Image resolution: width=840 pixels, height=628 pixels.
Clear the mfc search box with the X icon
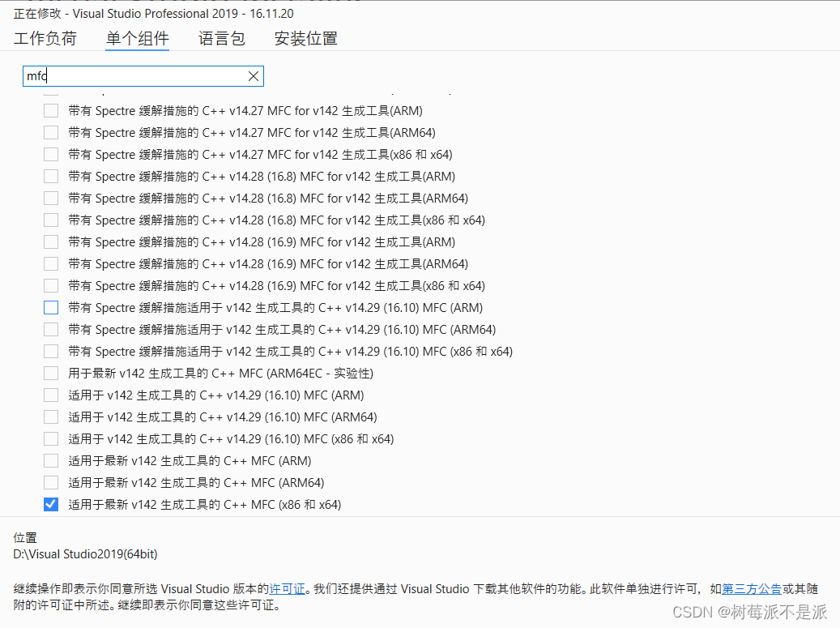[x=254, y=76]
